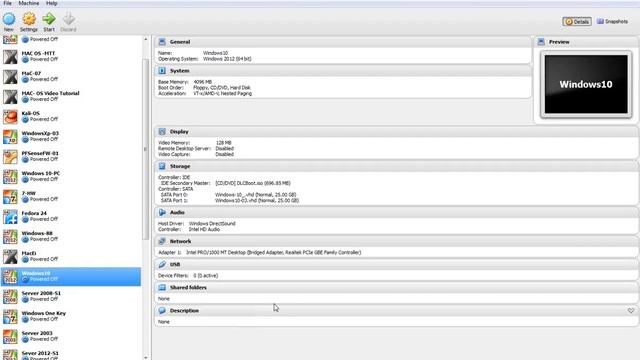Select the MAC- OS Video Tutorial machine
The width and height of the screenshot is (640, 360).
[71, 96]
